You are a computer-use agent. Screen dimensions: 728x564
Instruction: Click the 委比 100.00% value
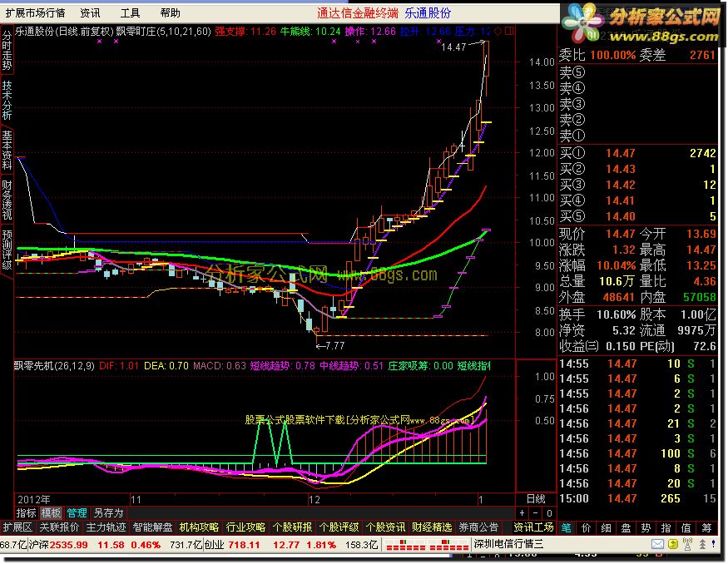(x=613, y=55)
